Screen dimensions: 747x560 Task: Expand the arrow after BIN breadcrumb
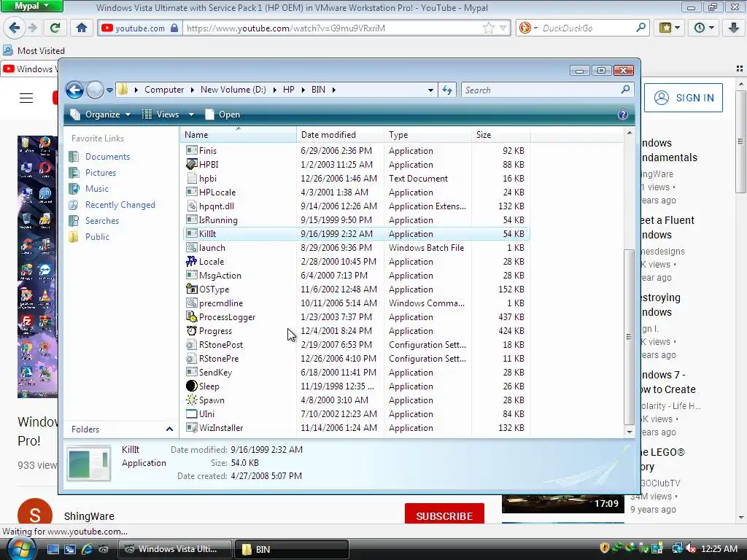[x=333, y=90]
